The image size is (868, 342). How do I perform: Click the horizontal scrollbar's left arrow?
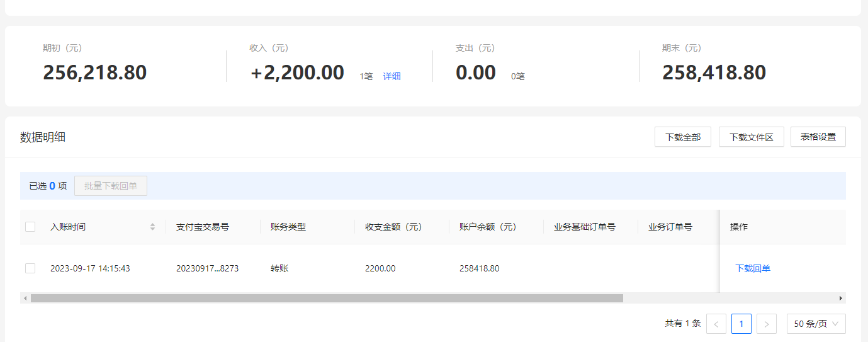(25, 298)
